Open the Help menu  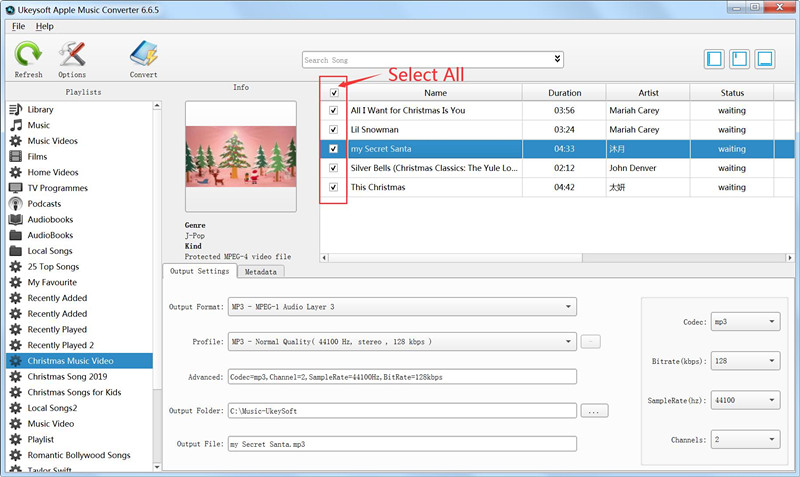coord(44,26)
